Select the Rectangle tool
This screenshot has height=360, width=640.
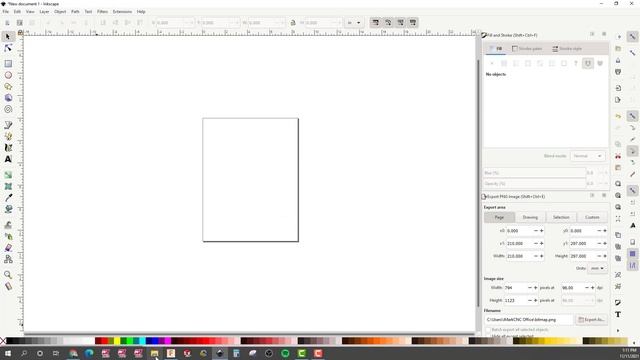click(8, 64)
